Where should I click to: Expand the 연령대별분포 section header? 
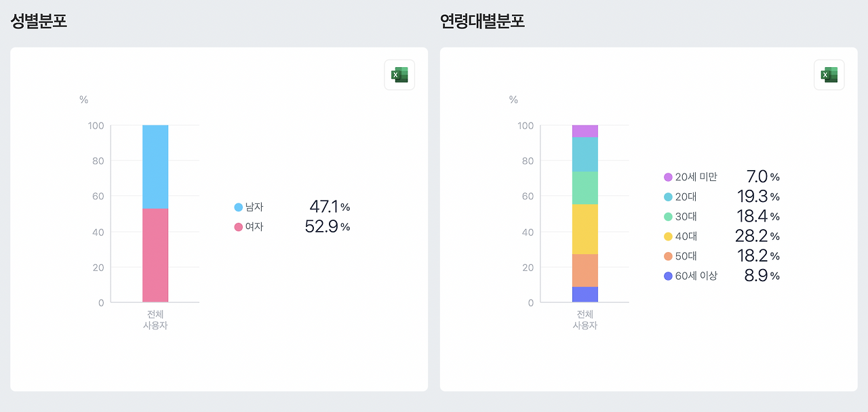(482, 20)
